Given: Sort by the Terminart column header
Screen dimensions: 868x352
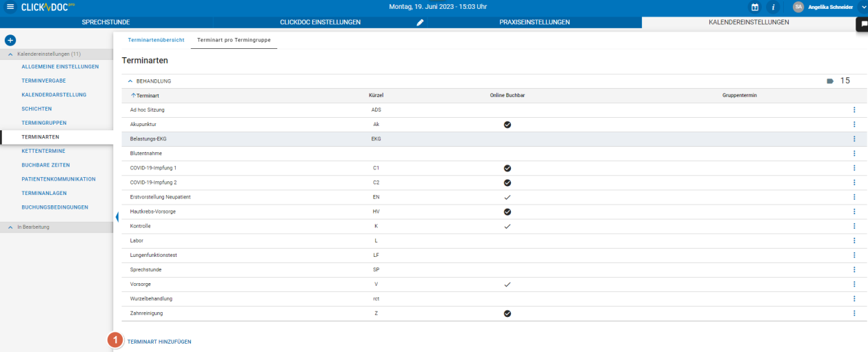Looking at the screenshot, I should (148, 96).
